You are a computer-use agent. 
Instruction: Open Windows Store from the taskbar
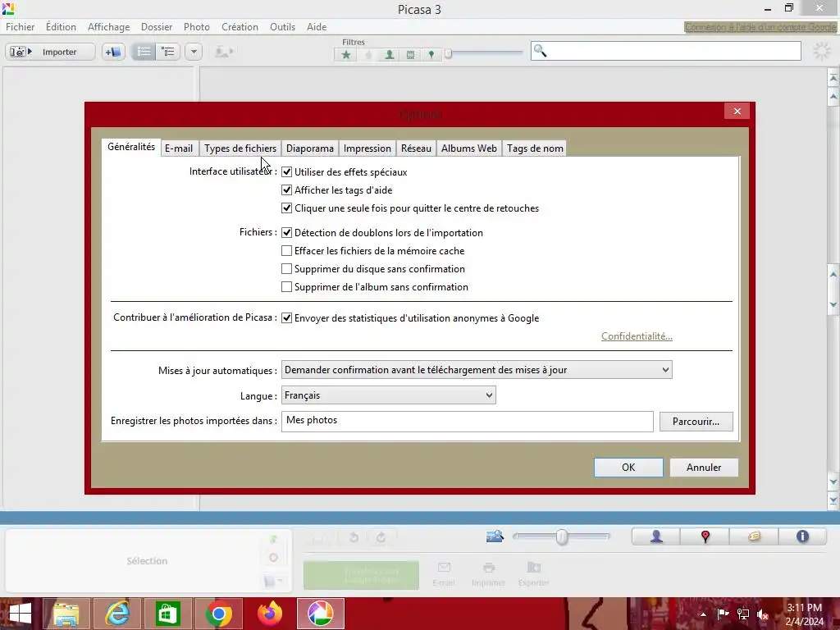[x=167, y=614]
